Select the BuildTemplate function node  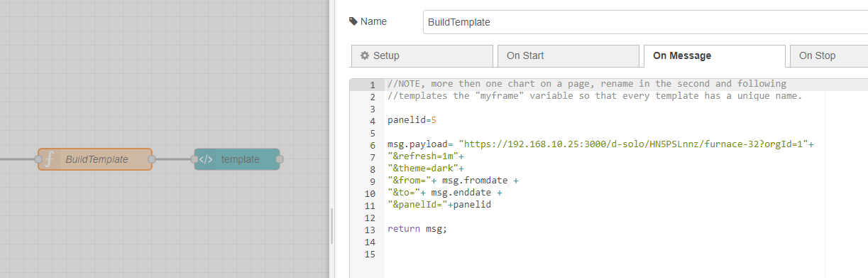(95, 159)
